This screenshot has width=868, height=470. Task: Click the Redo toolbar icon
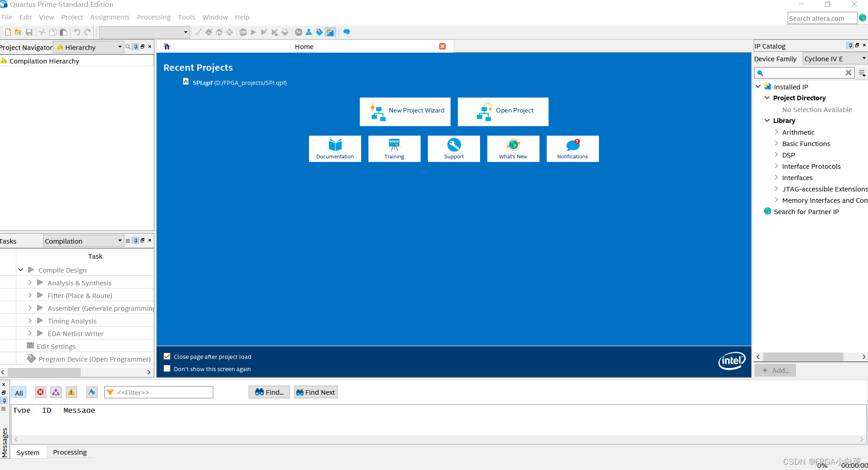point(88,32)
